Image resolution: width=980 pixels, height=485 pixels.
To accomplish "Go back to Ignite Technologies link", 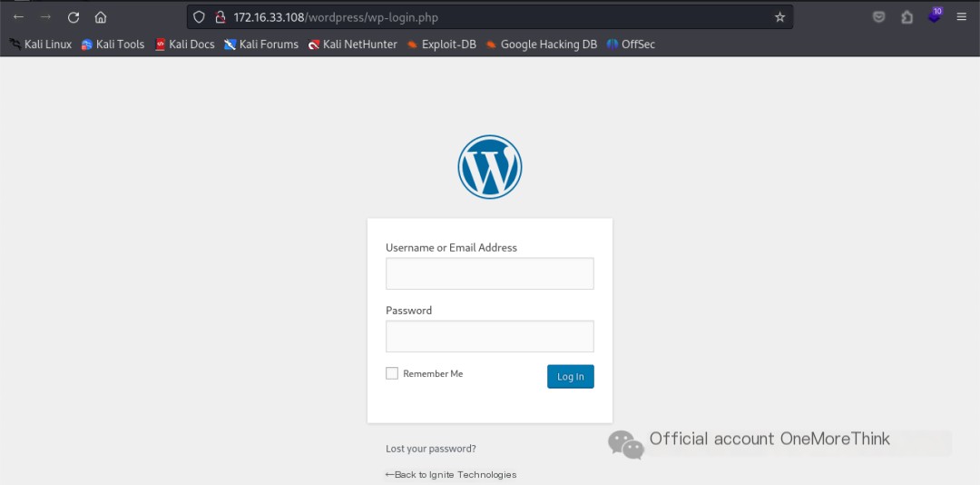I will point(451,475).
